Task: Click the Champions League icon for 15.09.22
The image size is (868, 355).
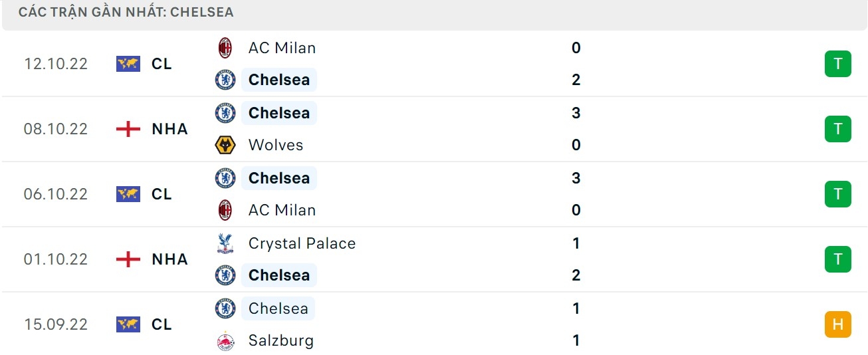Action: click(128, 324)
